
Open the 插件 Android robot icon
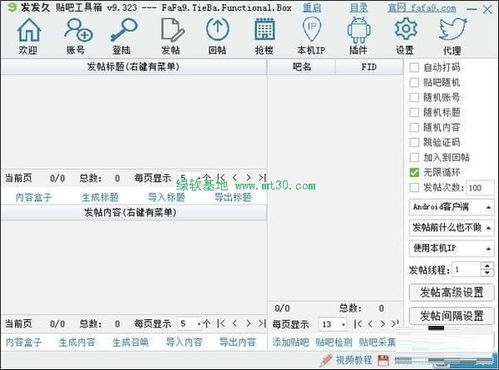[x=359, y=30]
